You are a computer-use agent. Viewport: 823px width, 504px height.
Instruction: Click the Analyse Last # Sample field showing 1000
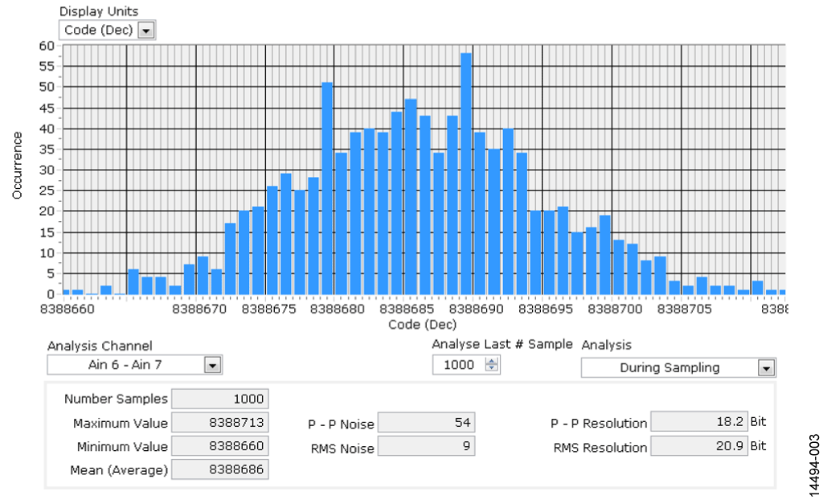[x=466, y=365]
